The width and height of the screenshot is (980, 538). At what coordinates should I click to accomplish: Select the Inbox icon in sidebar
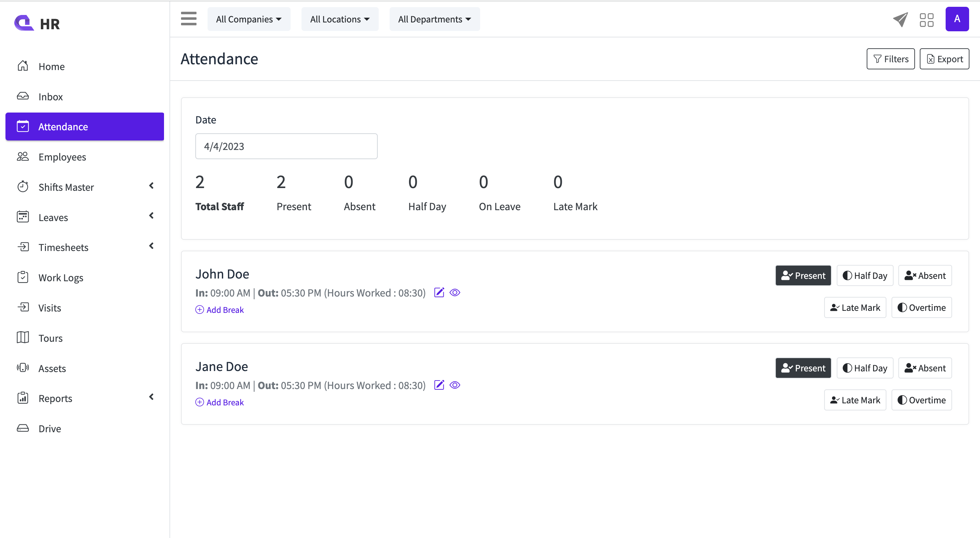tap(23, 96)
